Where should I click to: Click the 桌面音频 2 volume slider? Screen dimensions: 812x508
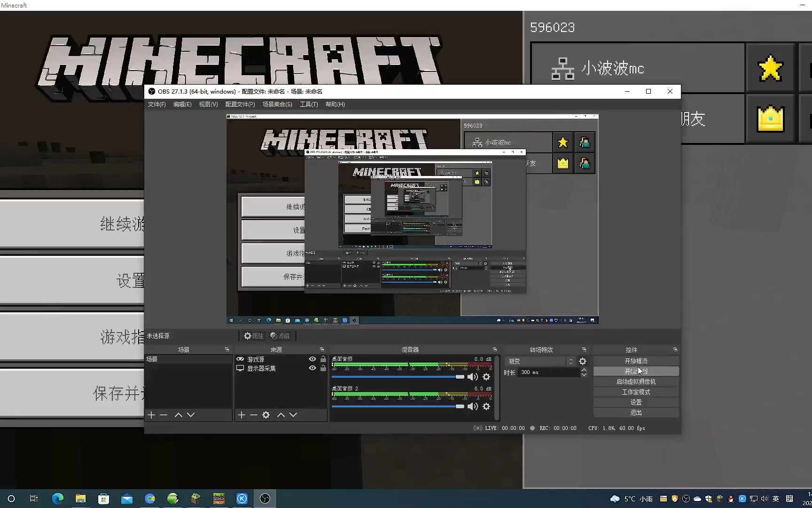tap(398, 406)
